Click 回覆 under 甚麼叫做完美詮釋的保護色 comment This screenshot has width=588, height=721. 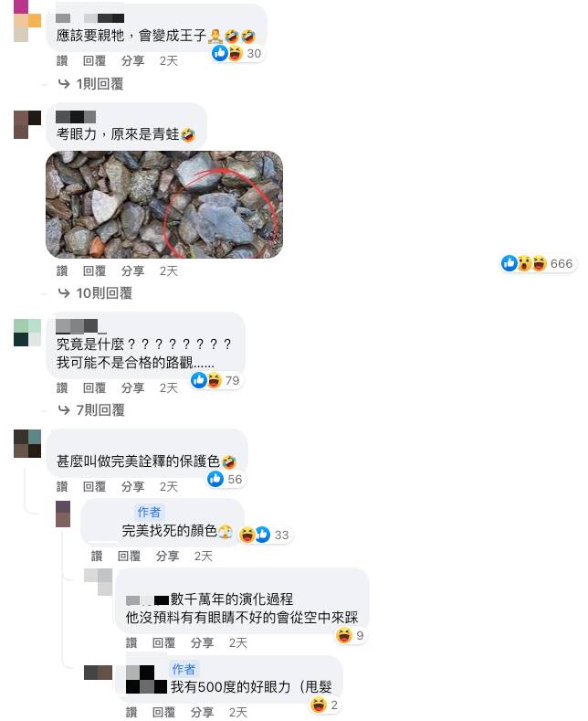[x=94, y=486]
